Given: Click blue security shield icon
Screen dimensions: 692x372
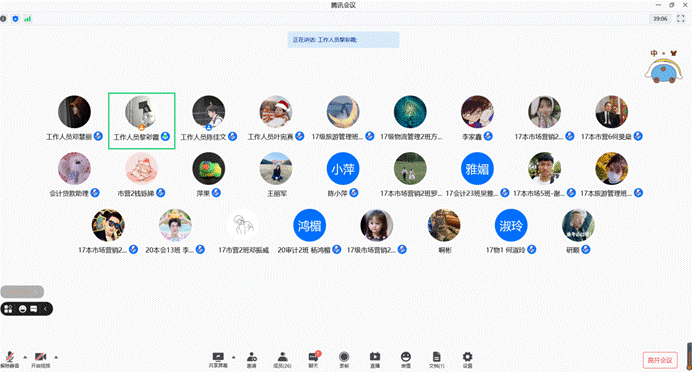Looking at the screenshot, I should 15,19.
